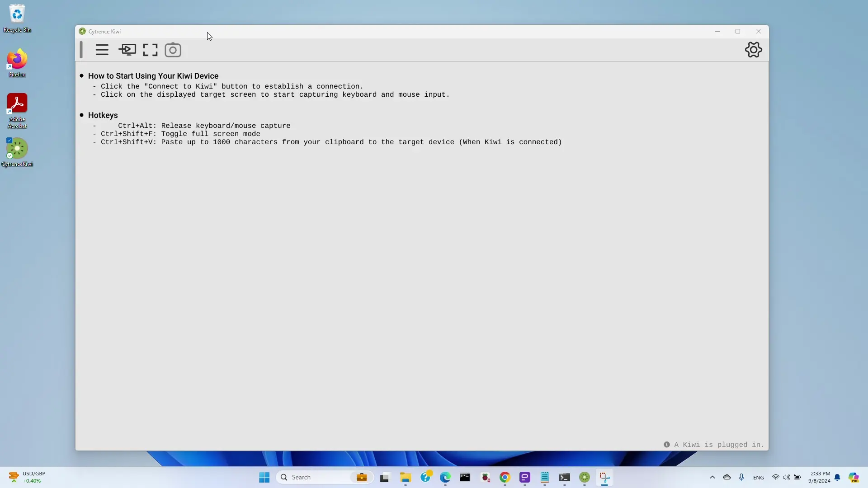Click the info icon beside the plugged-in status
Viewport: 868px width, 488px height.
[x=666, y=445]
